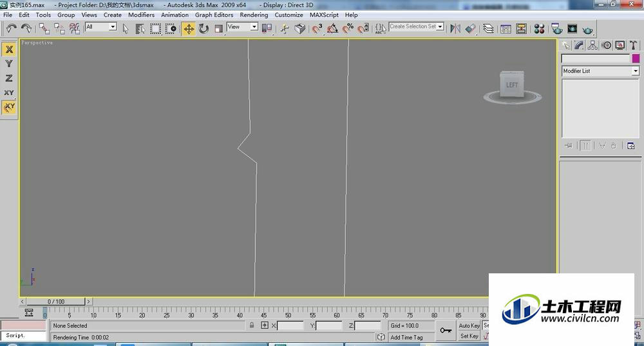The image size is (644, 346).
Task: Open the MAXScript menu
Action: [324, 15]
